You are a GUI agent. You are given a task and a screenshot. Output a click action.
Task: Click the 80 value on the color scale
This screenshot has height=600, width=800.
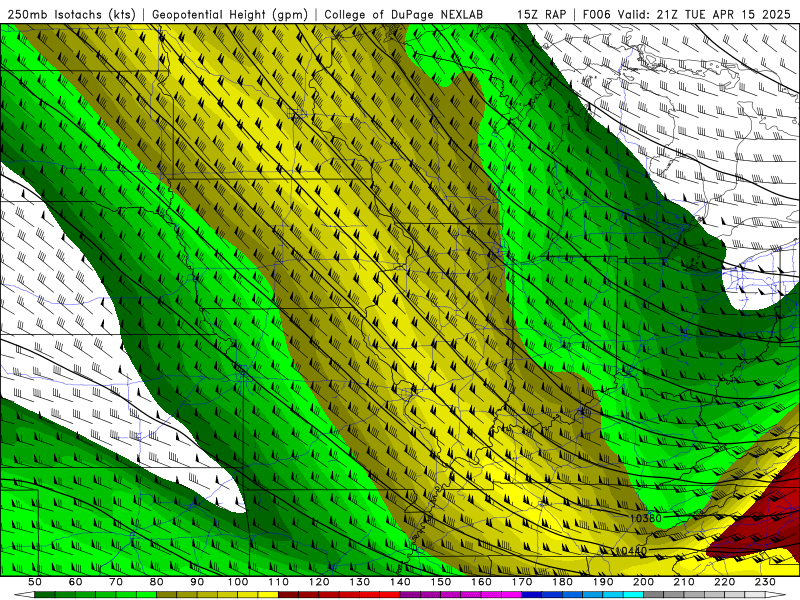[157, 582]
